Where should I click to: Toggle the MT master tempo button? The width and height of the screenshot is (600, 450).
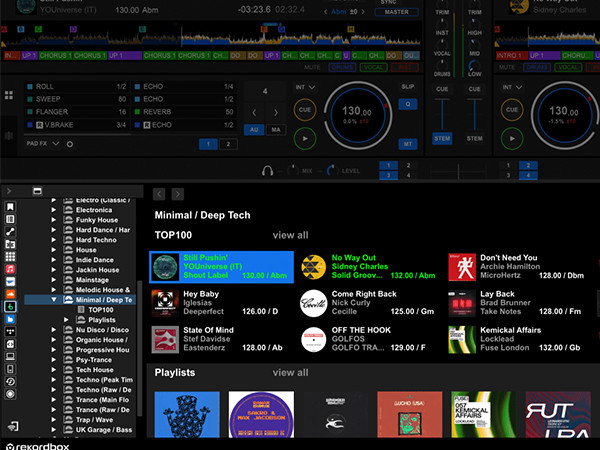[x=408, y=144]
